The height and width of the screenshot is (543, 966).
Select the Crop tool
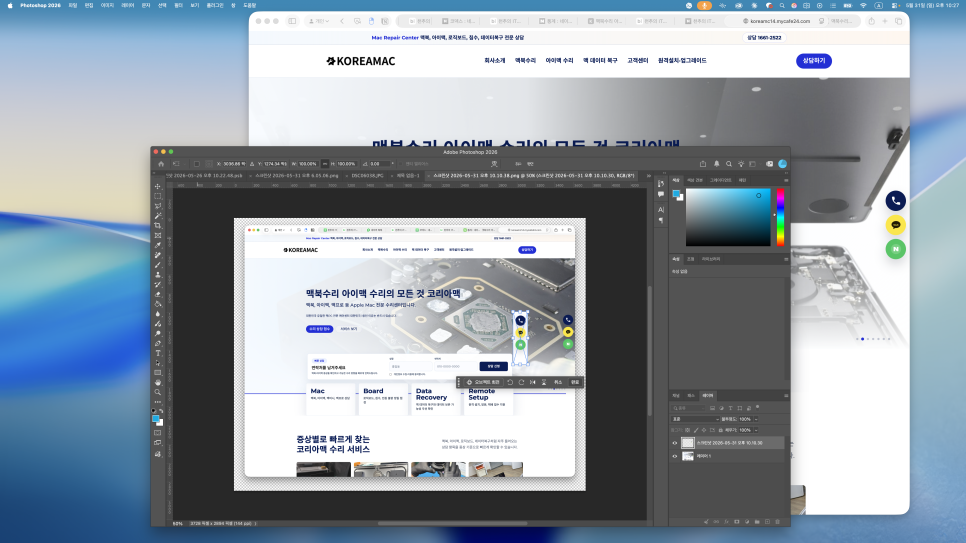[x=158, y=226]
